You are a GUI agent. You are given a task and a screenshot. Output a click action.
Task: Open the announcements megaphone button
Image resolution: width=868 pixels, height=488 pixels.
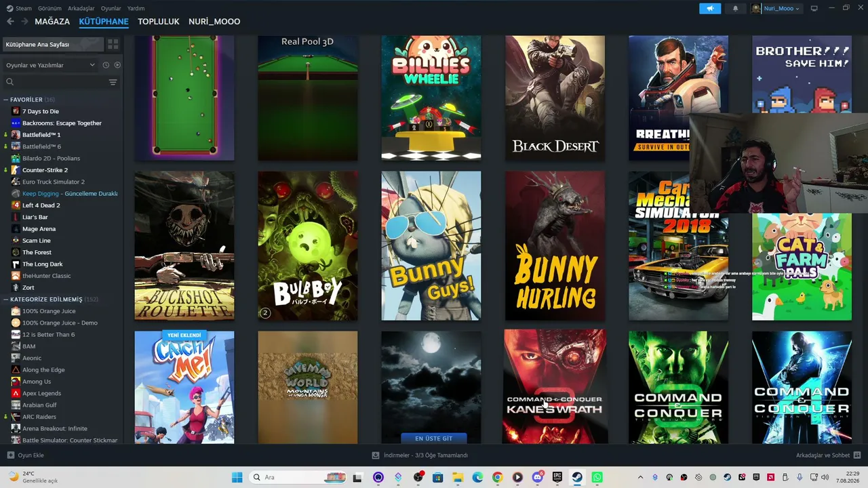tap(710, 9)
